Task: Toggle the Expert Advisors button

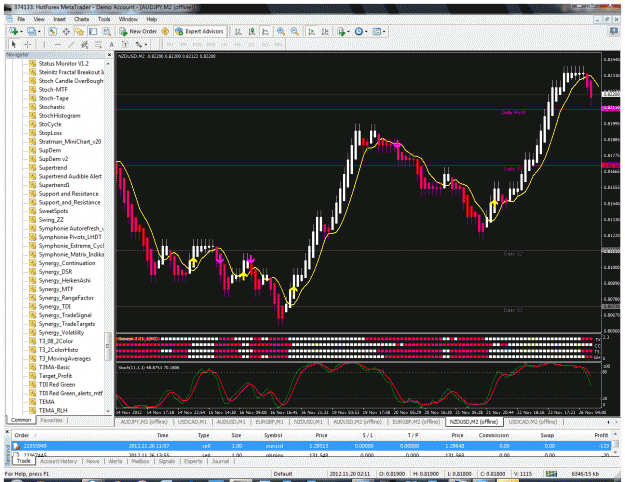Action: [x=200, y=31]
